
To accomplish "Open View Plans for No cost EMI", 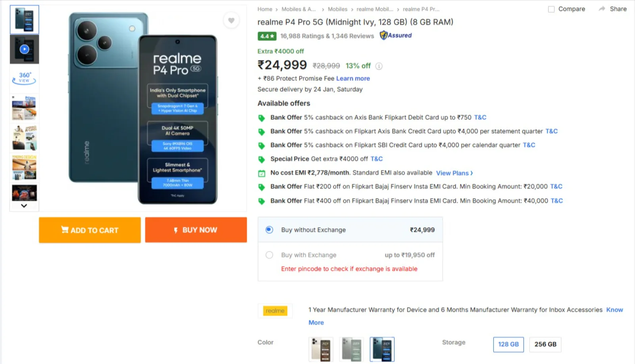I will click(453, 173).
